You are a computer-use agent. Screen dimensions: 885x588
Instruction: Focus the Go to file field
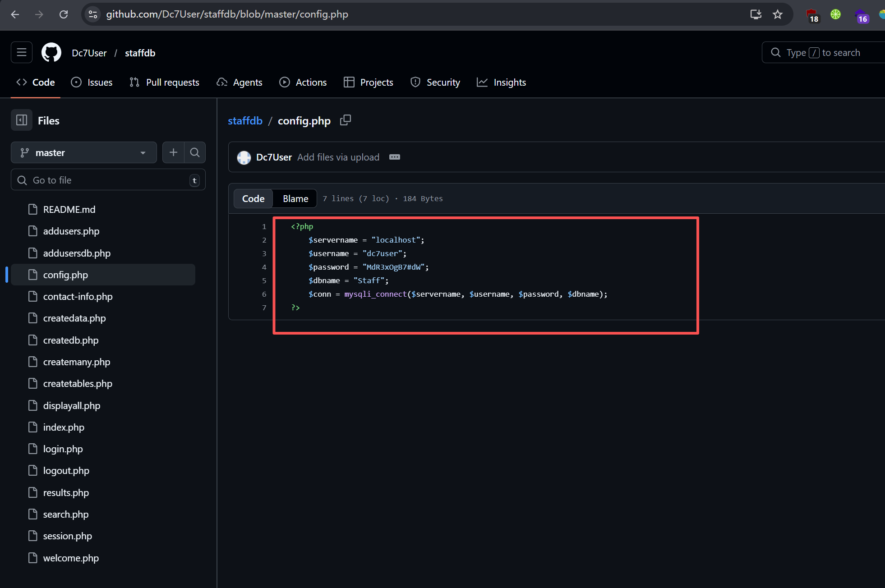pyautogui.click(x=108, y=180)
